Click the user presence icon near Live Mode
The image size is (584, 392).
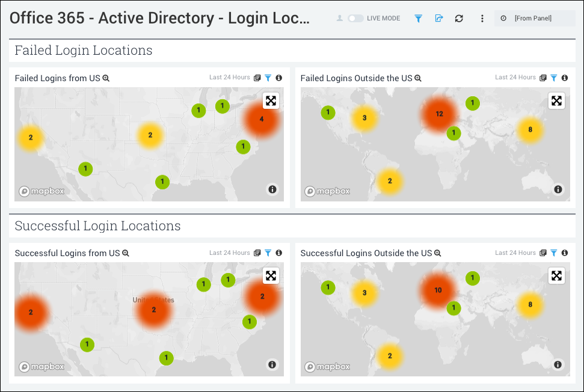point(340,18)
